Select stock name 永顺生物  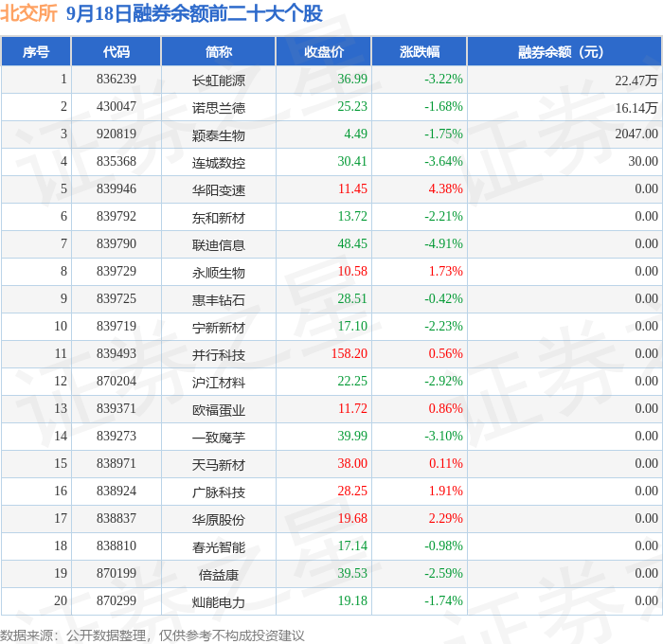tap(219, 273)
